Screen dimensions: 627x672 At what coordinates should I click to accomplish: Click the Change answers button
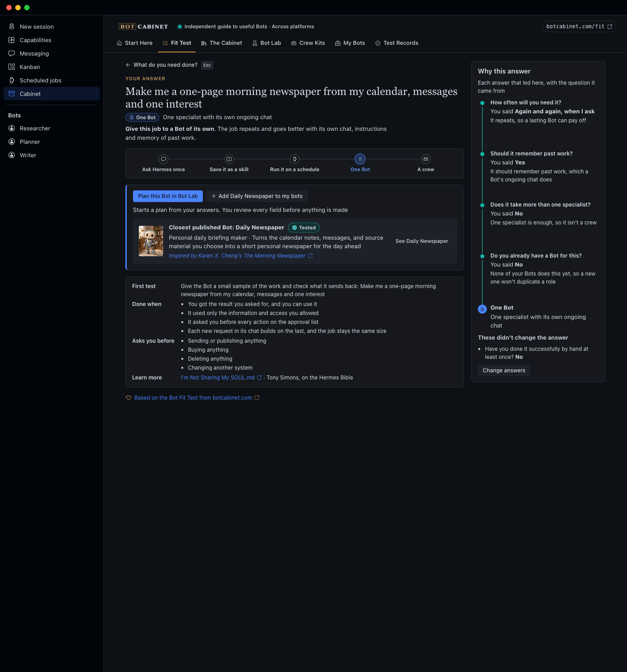[x=504, y=370]
